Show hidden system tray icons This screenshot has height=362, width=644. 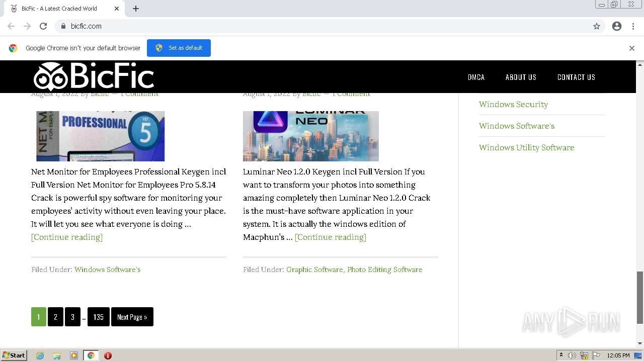click(x=561, y=355)
